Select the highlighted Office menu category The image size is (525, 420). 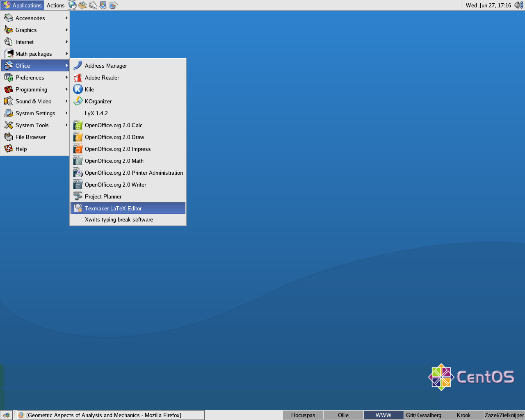pyautogui.click(x=35, y=66)
